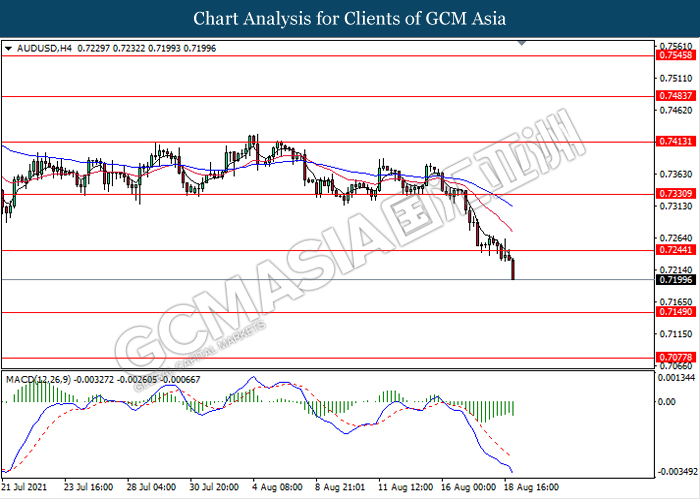Click the last red bearish candlestick

[x=513, y=268]
